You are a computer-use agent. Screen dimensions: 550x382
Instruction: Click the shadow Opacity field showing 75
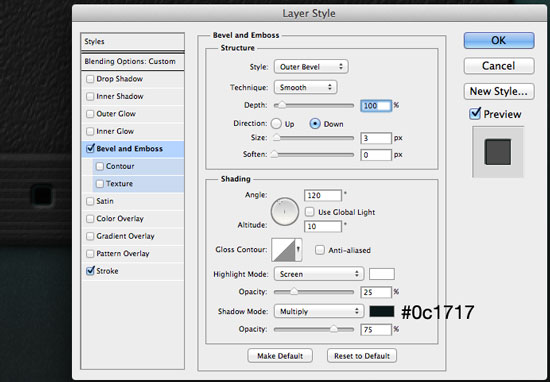376,329
